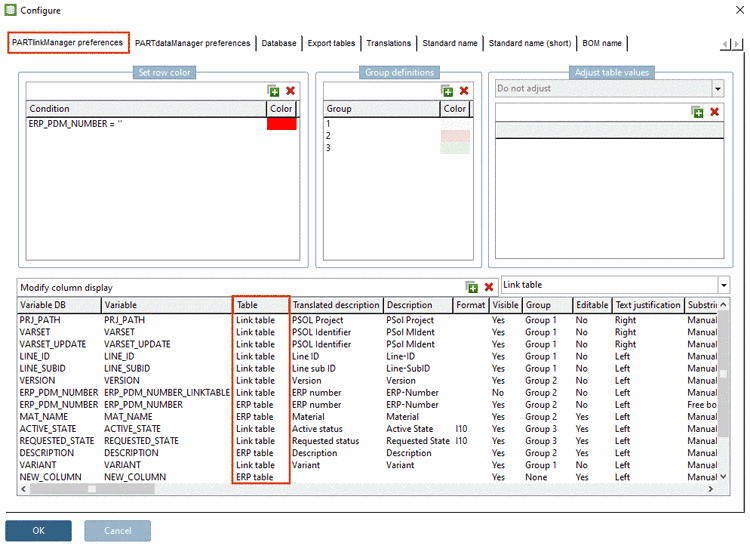Add a new group definition
This screenshot has width=750, height=549.
447,91
